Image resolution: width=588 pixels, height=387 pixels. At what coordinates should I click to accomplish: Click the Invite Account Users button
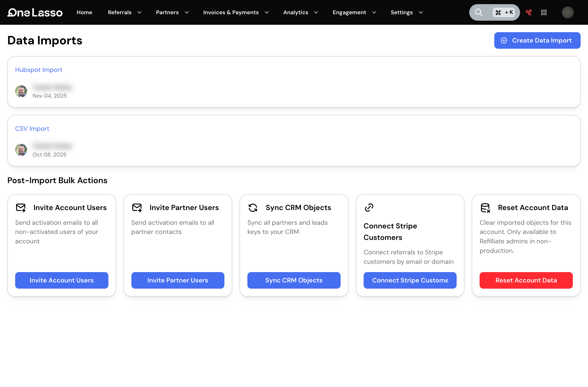(x=62, y=281)
